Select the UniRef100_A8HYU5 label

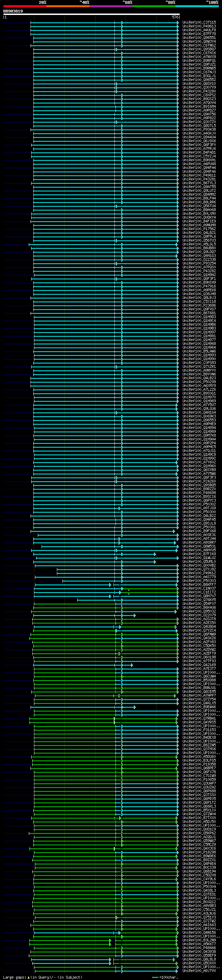[x=199, y=550]
